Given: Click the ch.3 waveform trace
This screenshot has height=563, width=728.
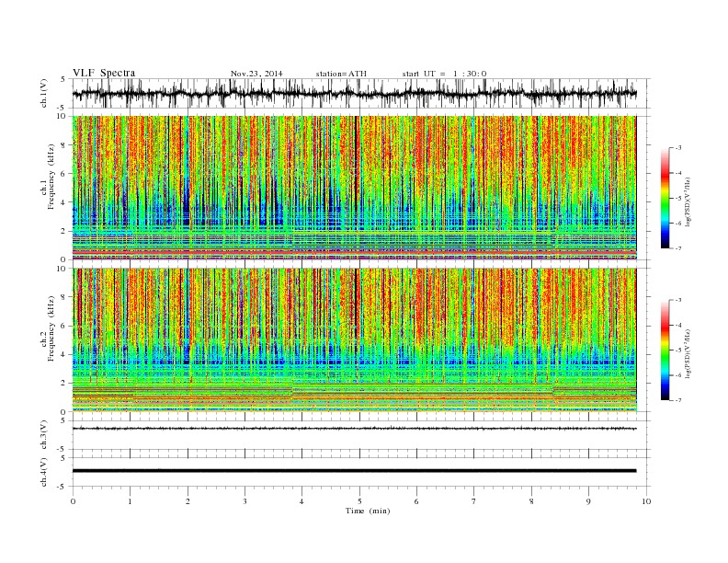Looking at the screenshot, I should tap(354, 429).
